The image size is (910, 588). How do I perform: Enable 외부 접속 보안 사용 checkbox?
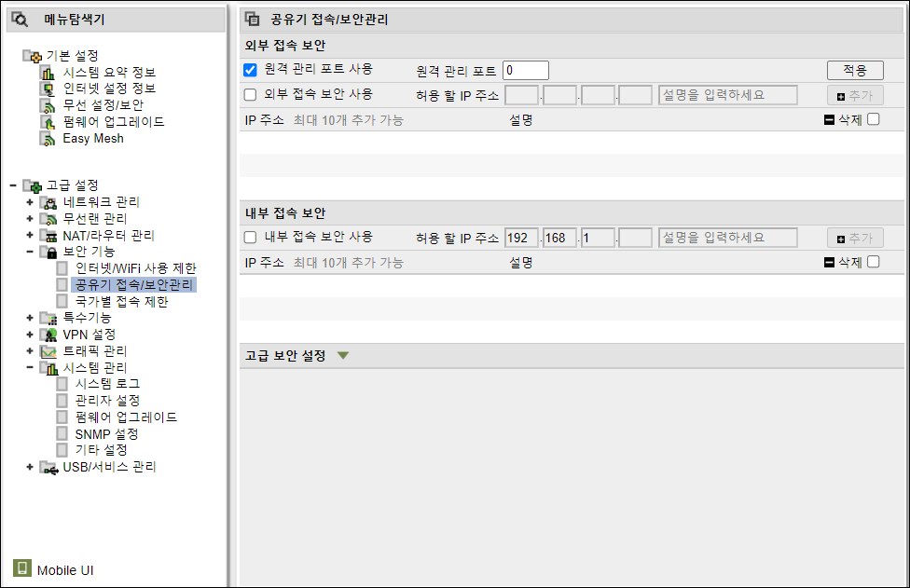tap(250, 94)
